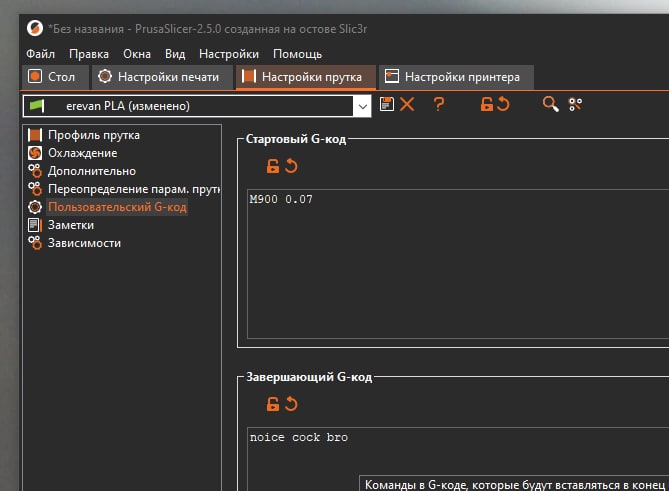Click the green flag preset icon
Viewport: 669px width, 491px height.
37,106
